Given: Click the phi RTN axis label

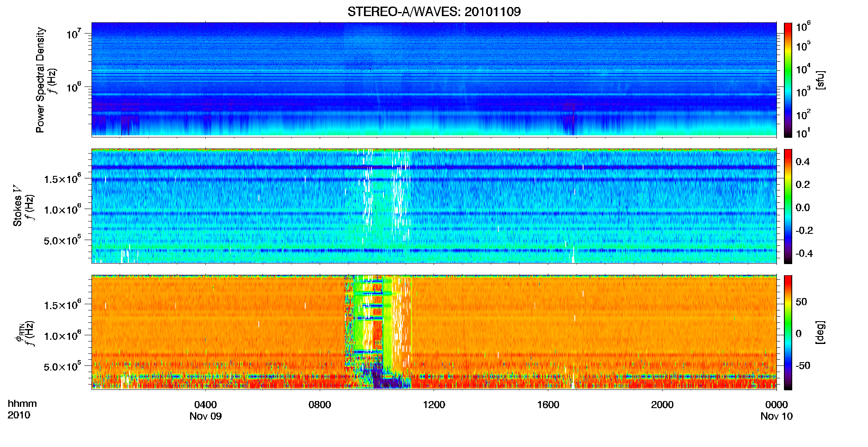Looking at the screenshot, I should (x=19, y=333).
